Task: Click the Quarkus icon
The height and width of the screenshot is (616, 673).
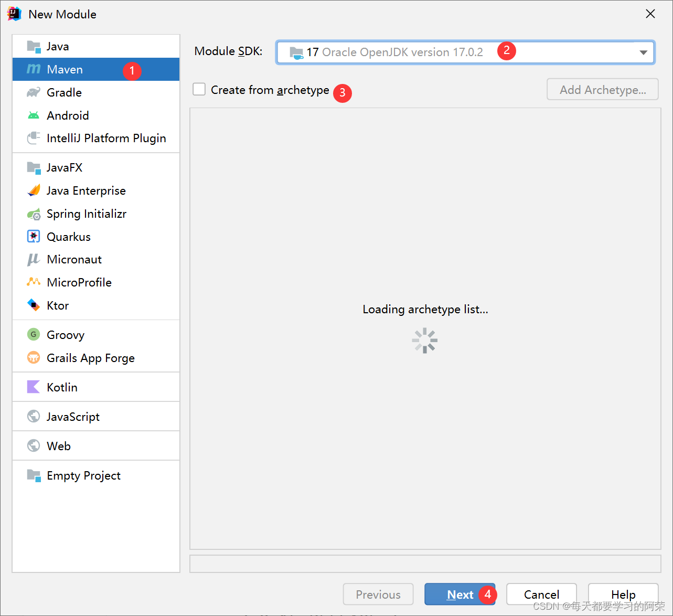Action: pos(34,237)
